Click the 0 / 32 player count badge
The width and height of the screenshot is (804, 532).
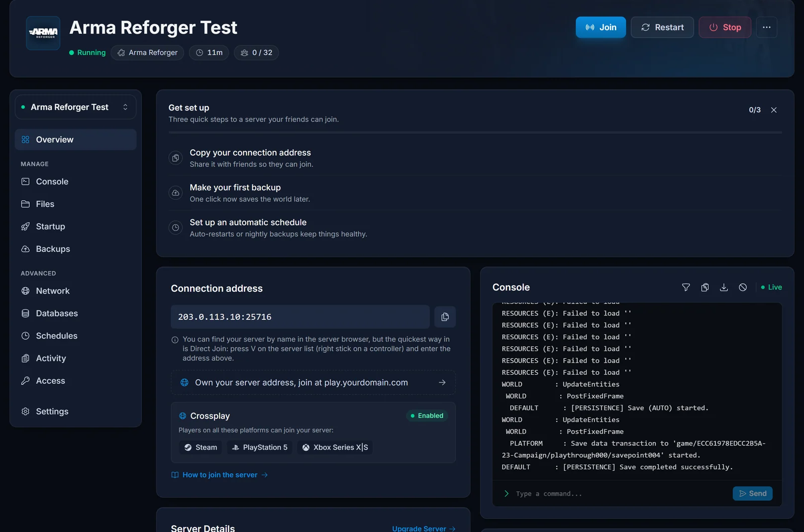(256, 53)
